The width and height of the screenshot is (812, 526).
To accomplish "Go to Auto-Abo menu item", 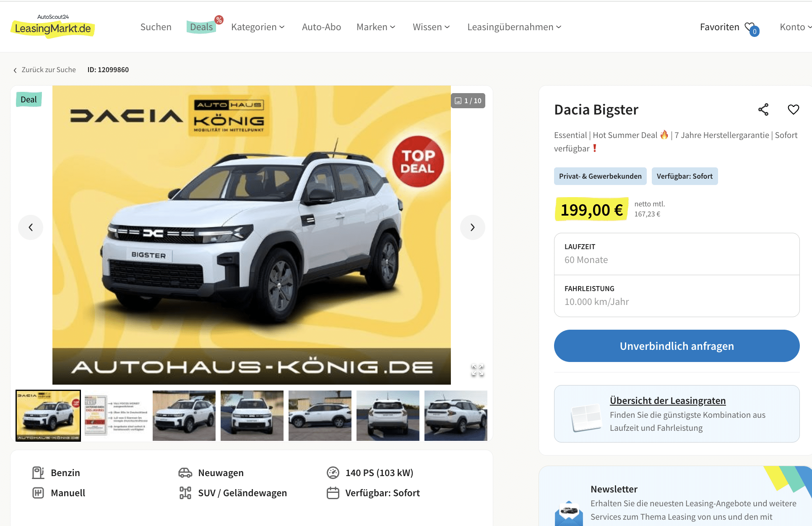I will (x=321, y=27).
